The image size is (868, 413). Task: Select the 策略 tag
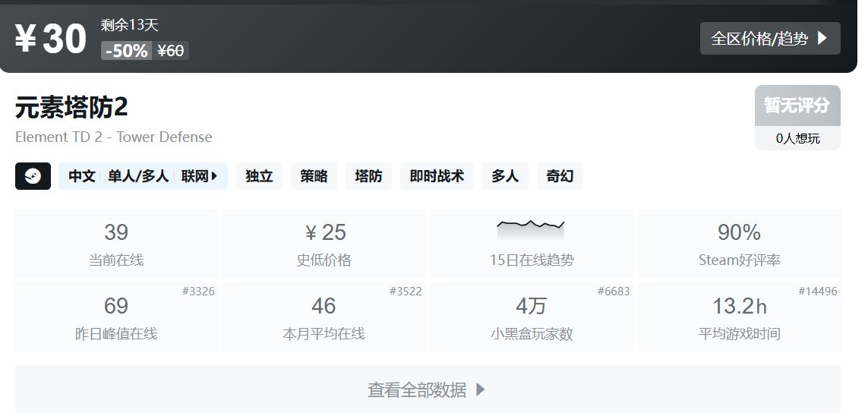coord(314,176)
